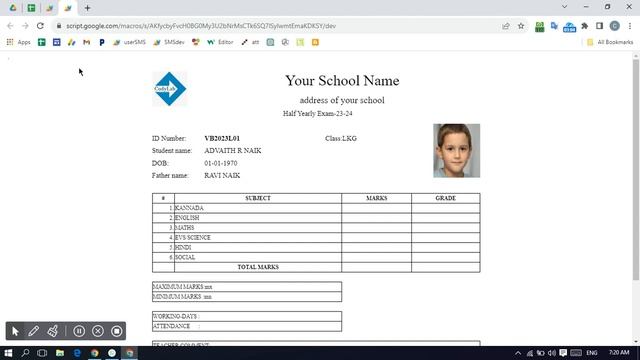Viewport: 640px width, 360px height.
Task: Open the Extensions puzzle menu
Action: [584, 26]
